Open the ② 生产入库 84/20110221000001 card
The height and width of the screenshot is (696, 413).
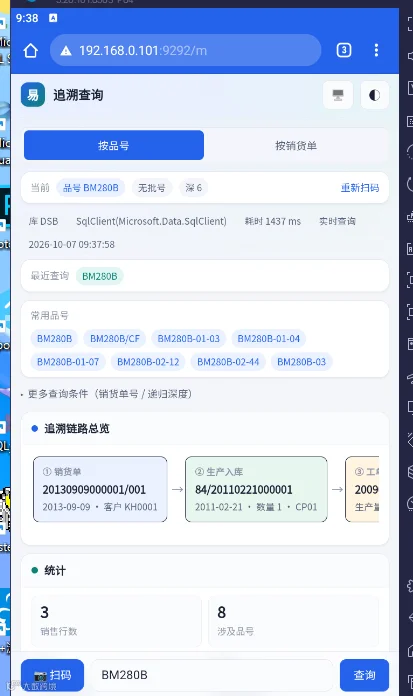(256, 489)
